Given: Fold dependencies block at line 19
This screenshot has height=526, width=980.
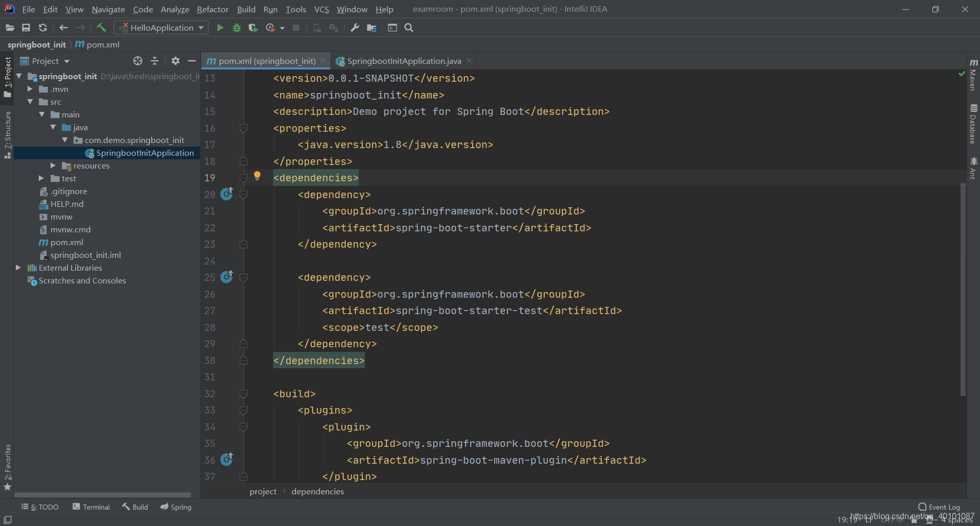Looking at the screenshot, I should pyautogui.click(x=243, y=178).
